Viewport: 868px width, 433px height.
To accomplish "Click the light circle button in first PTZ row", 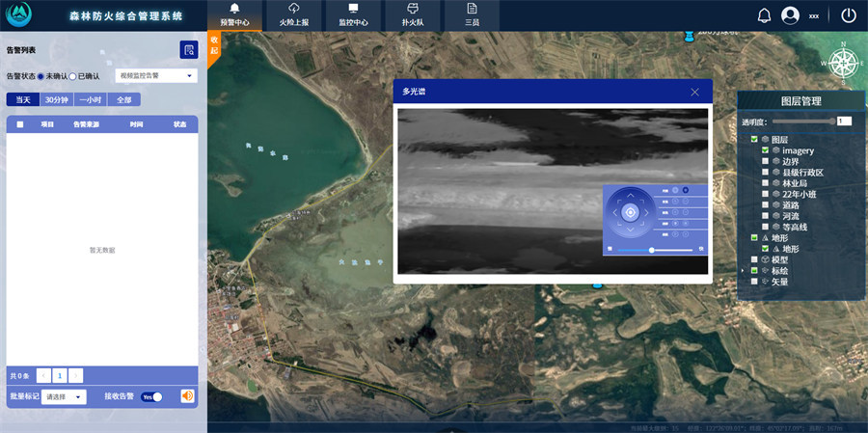I will 675,190.
